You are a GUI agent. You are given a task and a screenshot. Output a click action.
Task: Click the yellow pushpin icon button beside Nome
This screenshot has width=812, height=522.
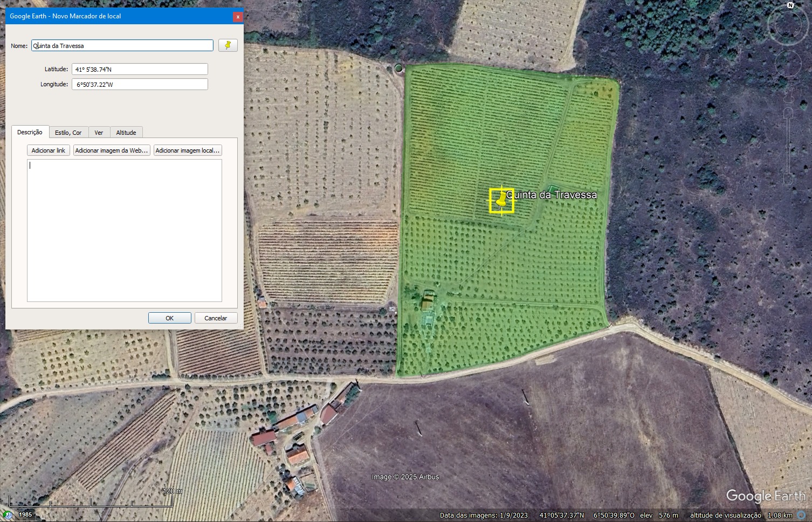click(228, 45)
